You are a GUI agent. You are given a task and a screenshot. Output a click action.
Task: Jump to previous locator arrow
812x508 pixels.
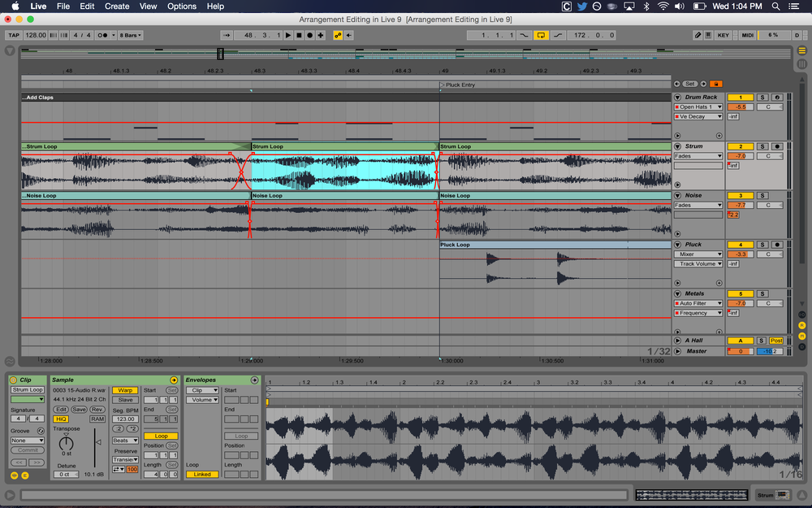677,84
